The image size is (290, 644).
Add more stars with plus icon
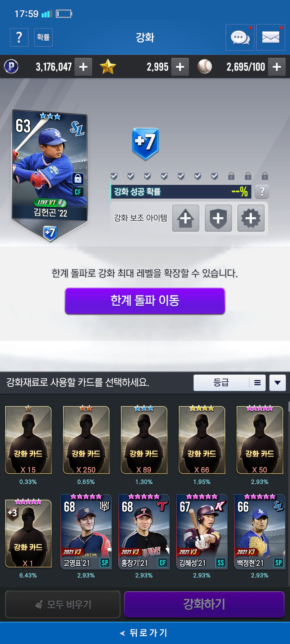coord(180,67)
